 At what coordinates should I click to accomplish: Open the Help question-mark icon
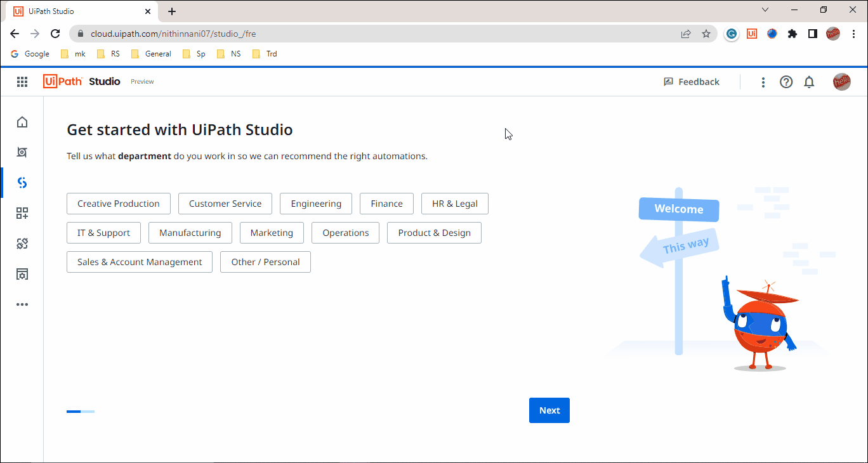click(x=786, y=82)
